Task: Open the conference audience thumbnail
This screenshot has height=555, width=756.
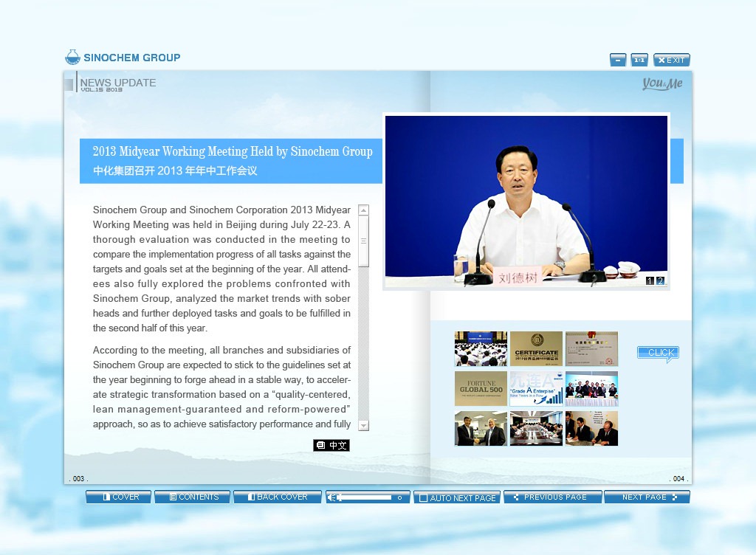Action: point(481,349)
